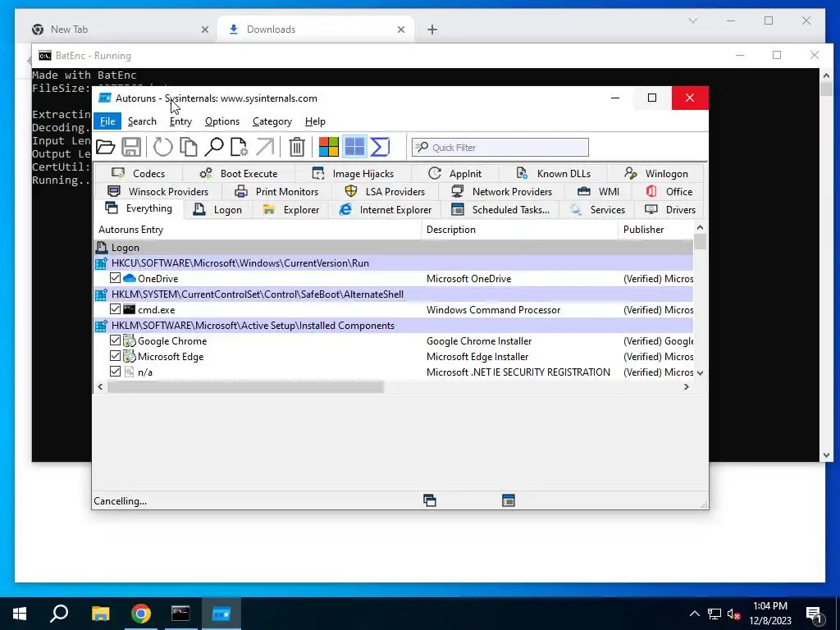Open Google Chrome from the taskbar
This screenshot has width=840, height=630.
coord(141,614)
